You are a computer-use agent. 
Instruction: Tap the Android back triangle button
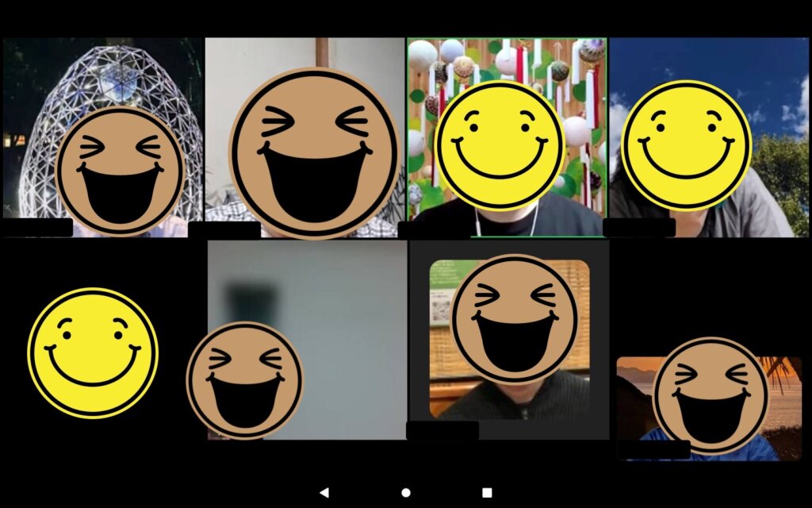coord(324,492)
